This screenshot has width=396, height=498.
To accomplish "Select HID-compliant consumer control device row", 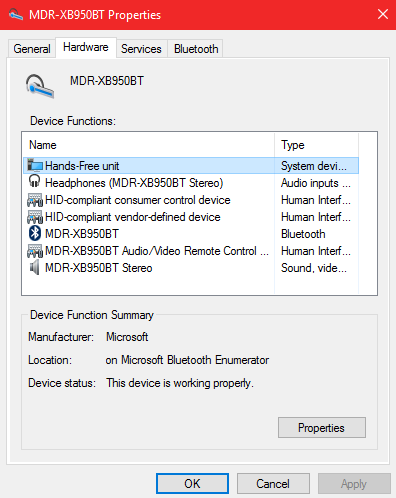I will tap(191, 200).
